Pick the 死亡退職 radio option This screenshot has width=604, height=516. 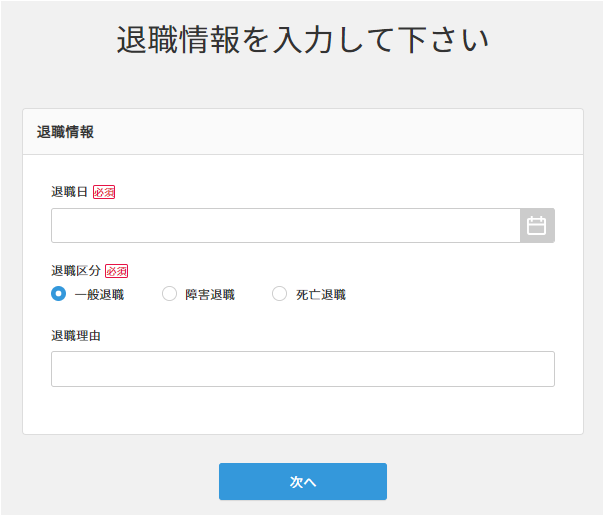coord(280,294)
